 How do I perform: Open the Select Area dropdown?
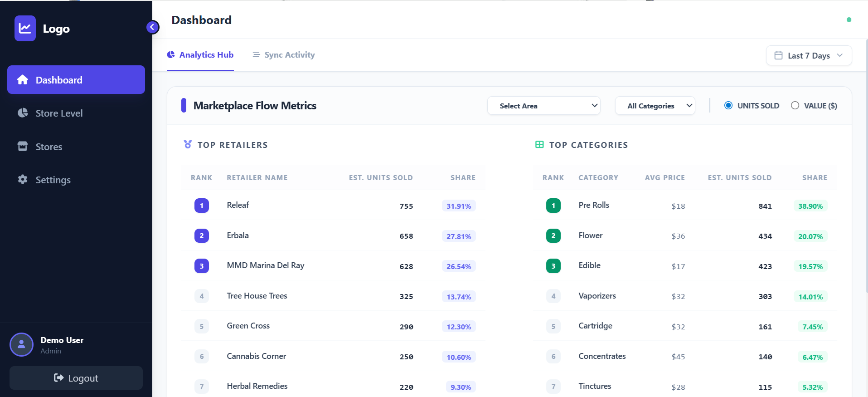tap(543, 106)
